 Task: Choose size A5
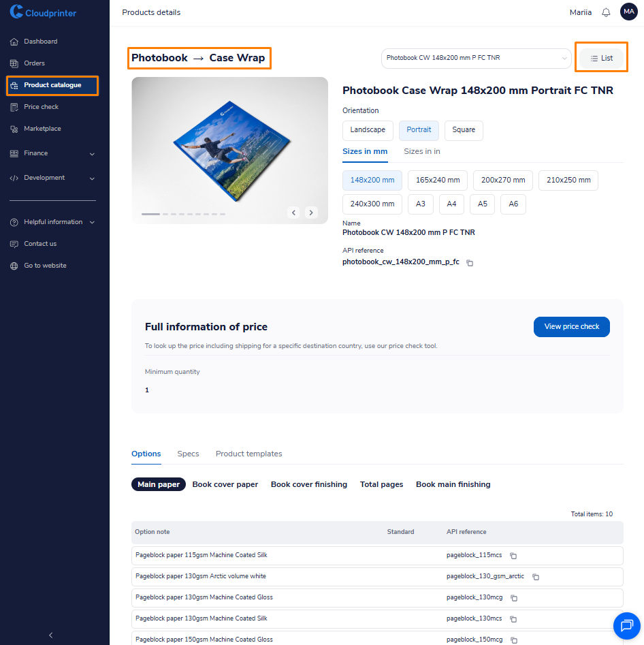tap(483, 204)
